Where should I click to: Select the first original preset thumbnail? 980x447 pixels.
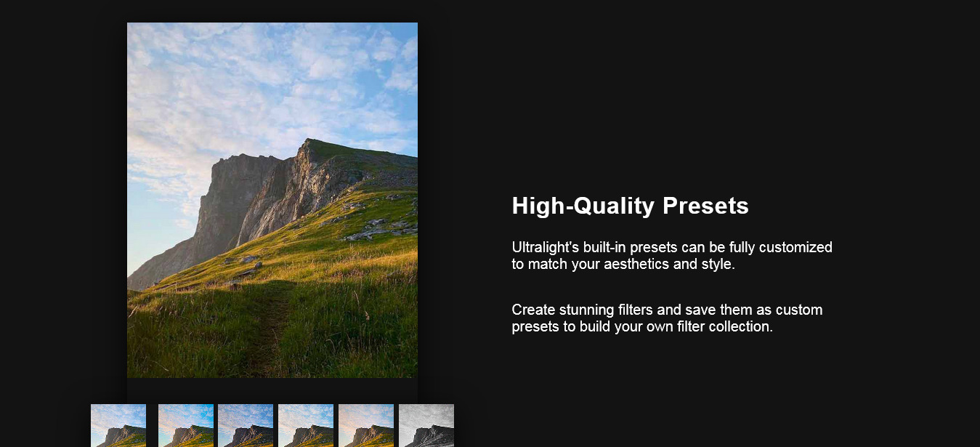118,425
